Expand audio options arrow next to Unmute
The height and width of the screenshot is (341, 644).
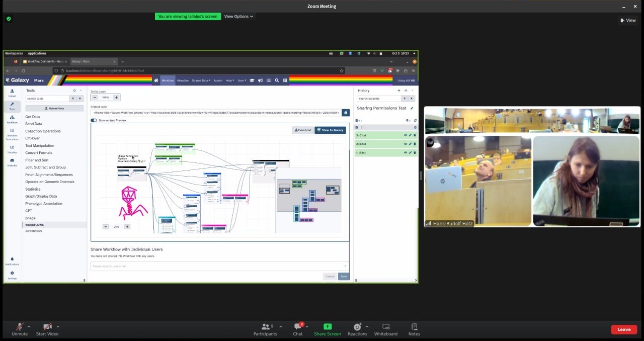[29, 326]
